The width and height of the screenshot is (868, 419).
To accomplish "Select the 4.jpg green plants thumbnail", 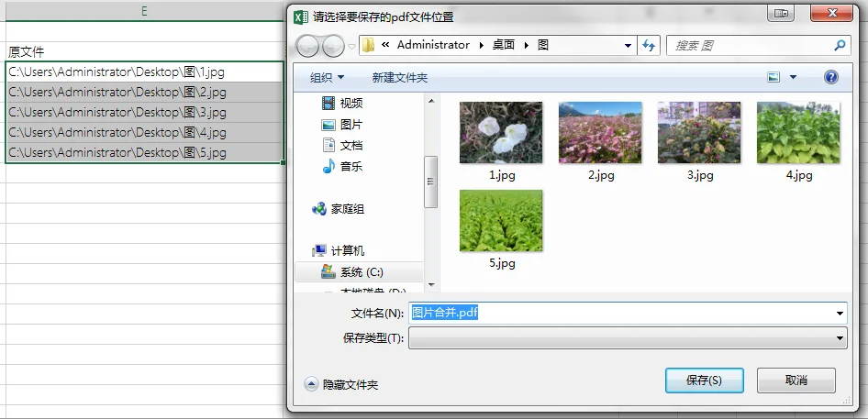I will (x=798, y=132).
